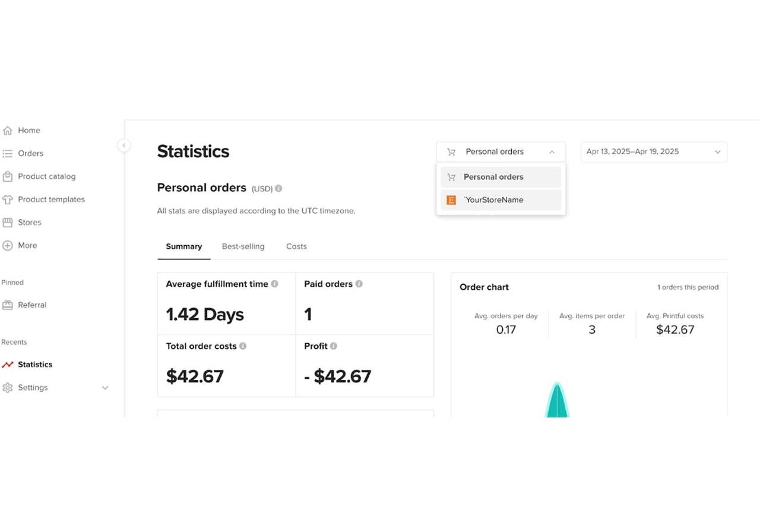Screen dimensions: 760x532
Task: Click the teal spike in the Order chart
Action: tap(557, 403)
